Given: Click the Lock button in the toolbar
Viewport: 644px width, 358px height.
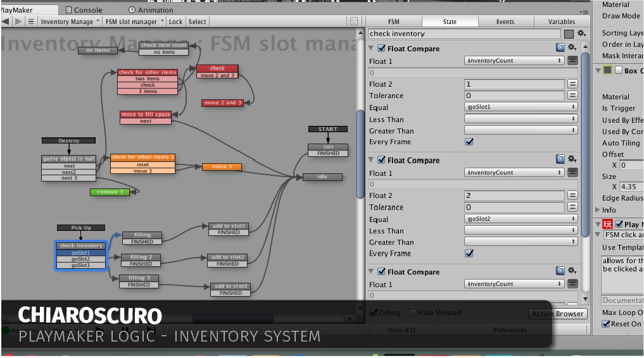Looking at the screenshot, I should [175, 22].
